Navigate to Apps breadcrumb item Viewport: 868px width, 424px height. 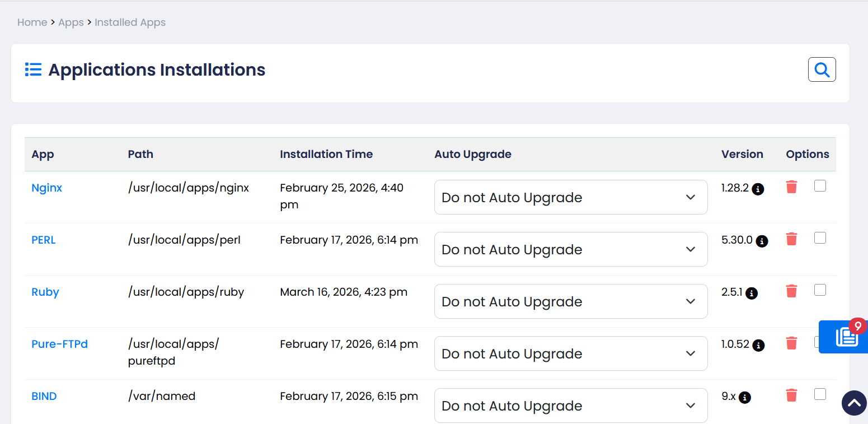(71, 22)
